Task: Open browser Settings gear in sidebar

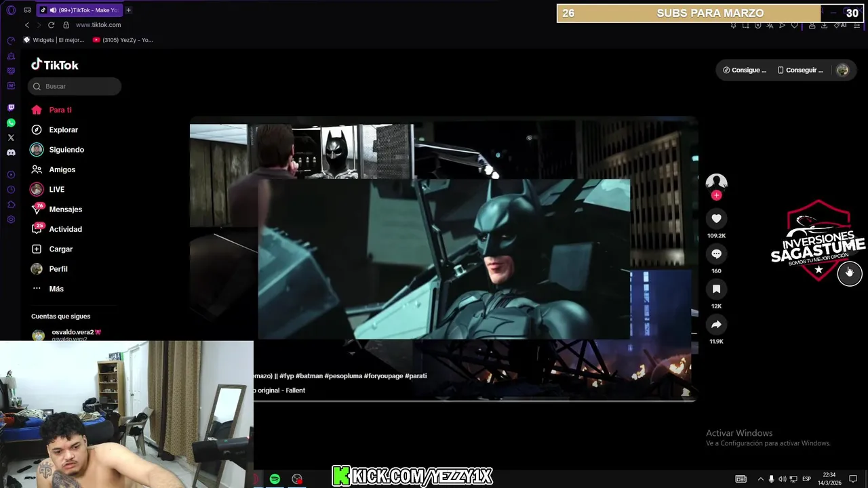Action: pyautogui.click(x=11, y=220)
